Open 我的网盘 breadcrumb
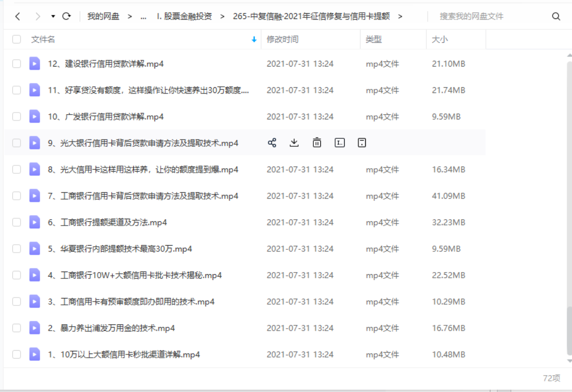The height and width of the screenshot is (392, 572). tap(103, 16)
